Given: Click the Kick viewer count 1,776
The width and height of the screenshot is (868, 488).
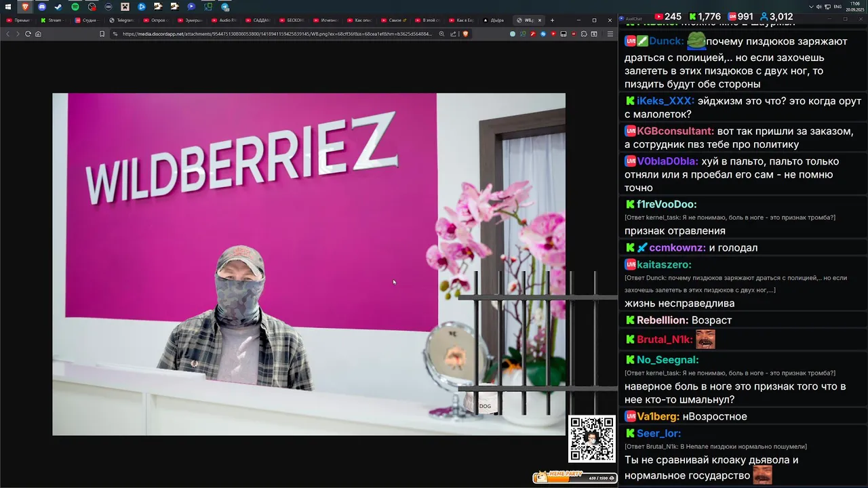Looking at the screenshot, I should 705,16.
